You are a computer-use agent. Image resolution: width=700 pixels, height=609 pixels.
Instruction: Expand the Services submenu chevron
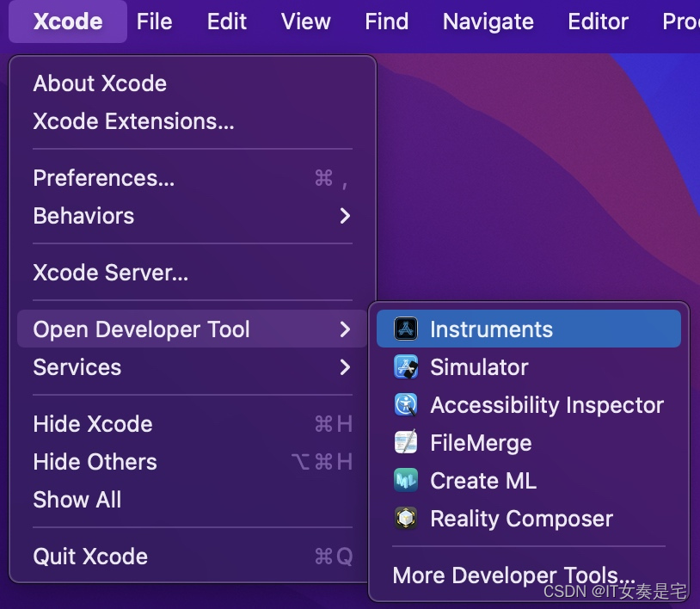tap(345, 367)
